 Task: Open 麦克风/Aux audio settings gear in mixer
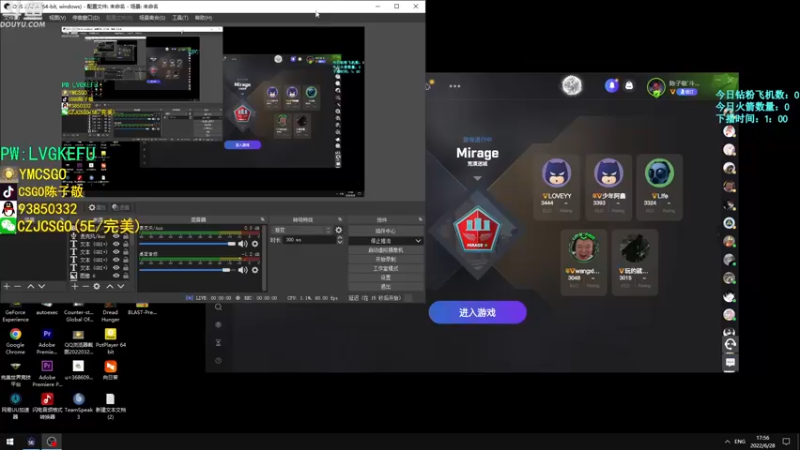tap(255, 244)
